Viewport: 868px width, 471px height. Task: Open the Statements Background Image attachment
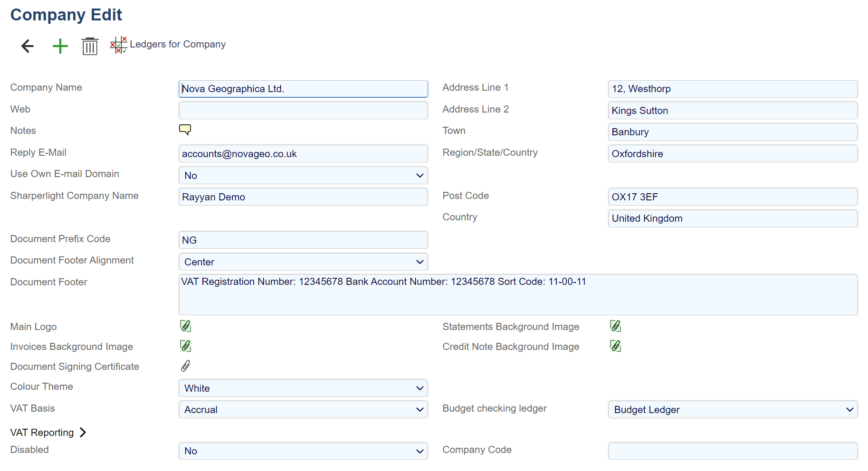(x=616, y=326)
